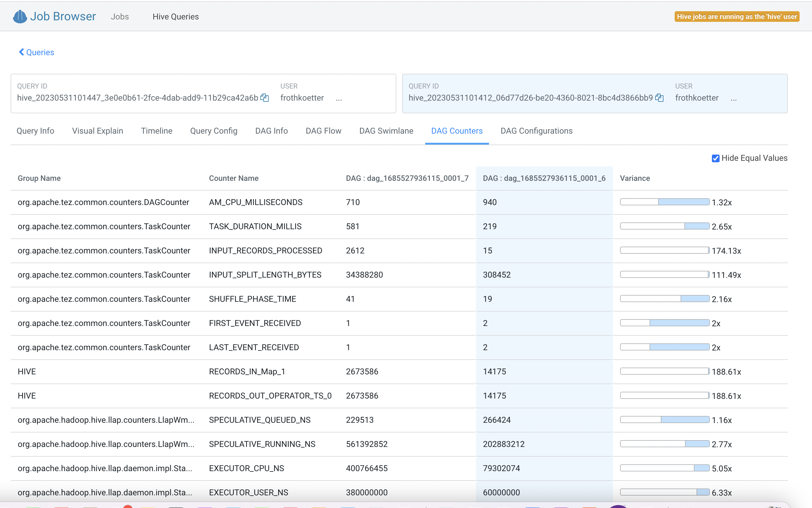Click the Variance column header

[635, 178]
